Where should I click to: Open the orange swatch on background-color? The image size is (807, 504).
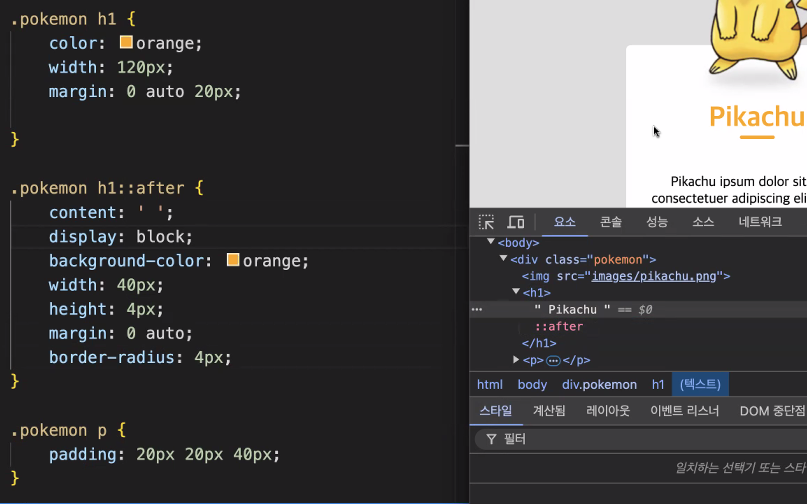233,259
